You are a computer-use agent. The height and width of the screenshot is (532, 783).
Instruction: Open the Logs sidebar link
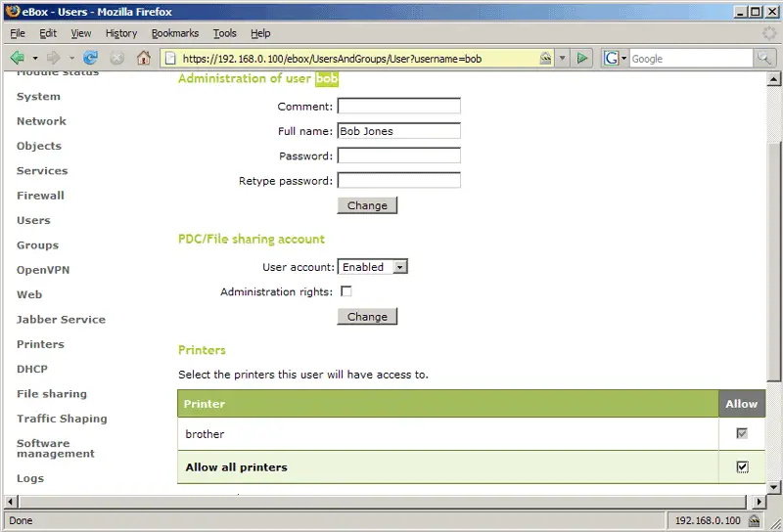[30, 478]
